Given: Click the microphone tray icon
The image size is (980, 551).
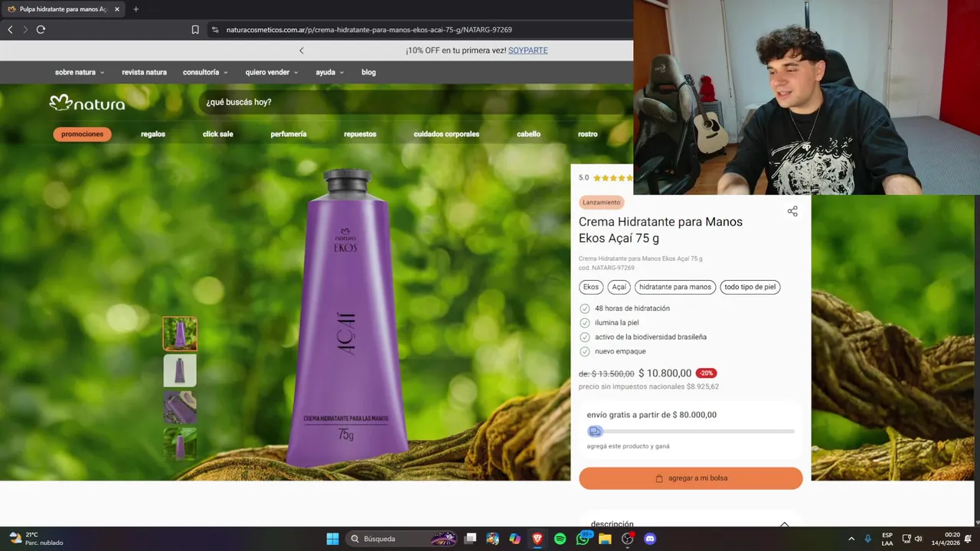Looking at the screenshot, I should (x=867, y=539).
